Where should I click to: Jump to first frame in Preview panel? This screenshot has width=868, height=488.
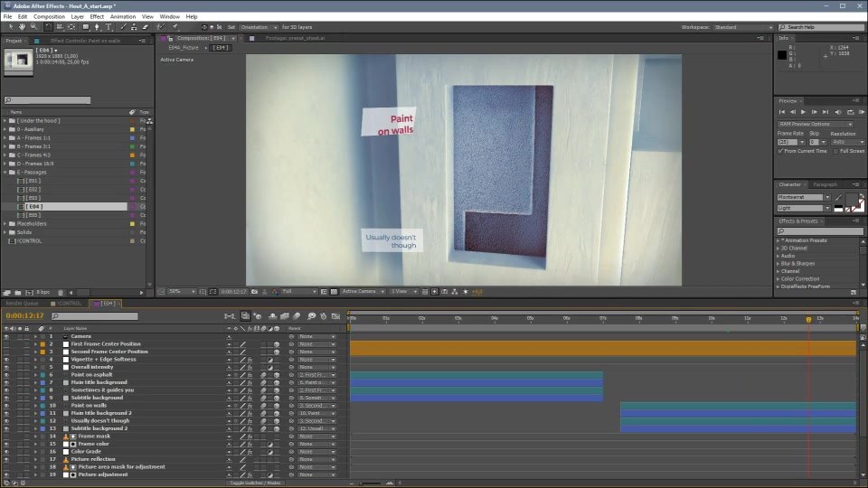pyautogui.click(x=781, y=112)
